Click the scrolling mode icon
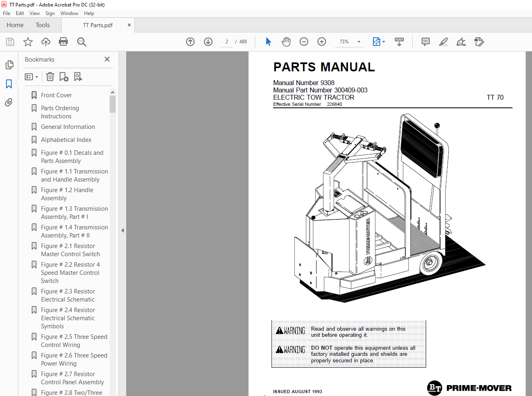 tap(399, 42)
